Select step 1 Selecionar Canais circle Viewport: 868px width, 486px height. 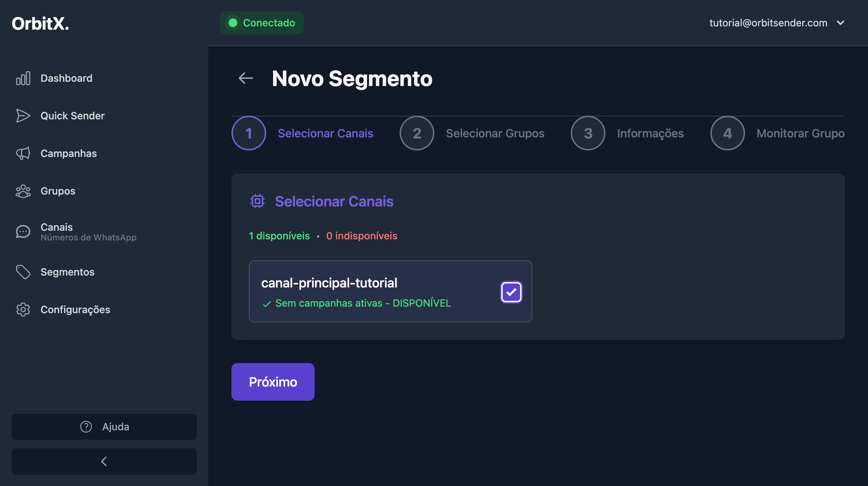248,133
